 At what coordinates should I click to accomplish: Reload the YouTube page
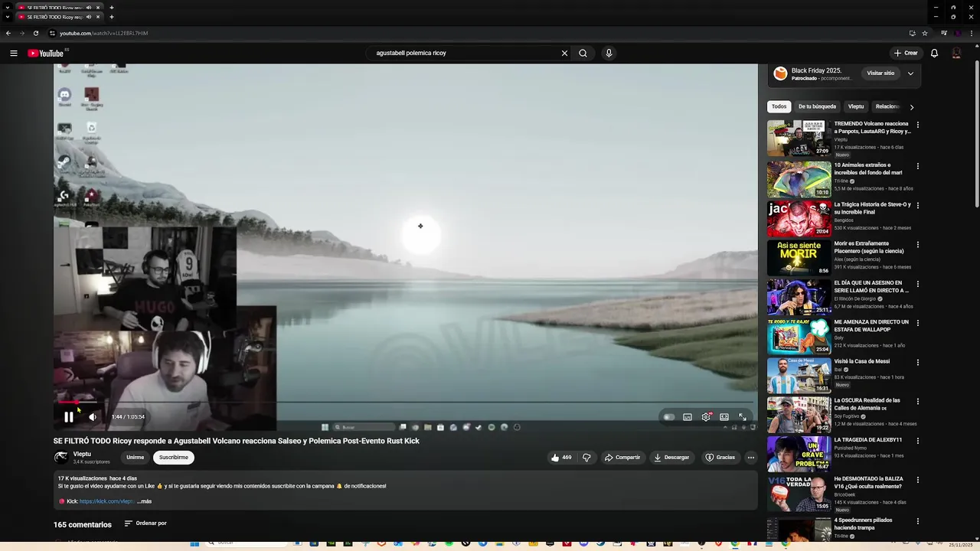coord(35,33)
